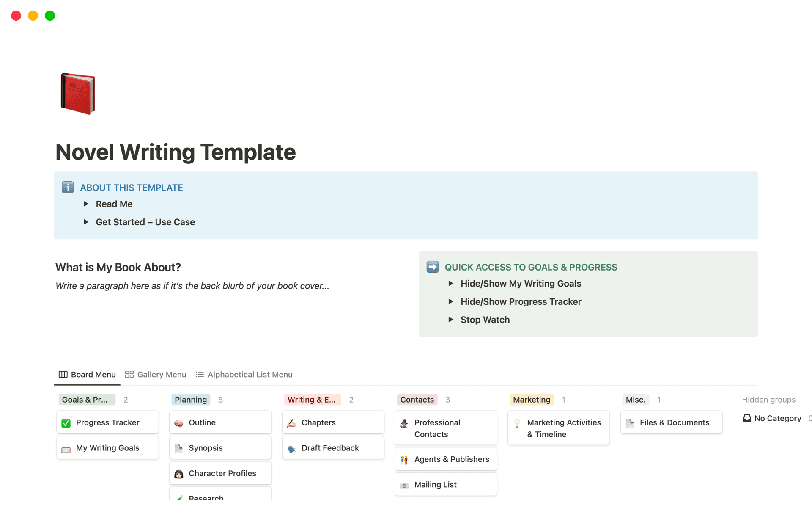Click the writing-hand icon on the Chapters card
This screenshot has width=812, height=508.
pyautogui.click(x=292, y=422)
